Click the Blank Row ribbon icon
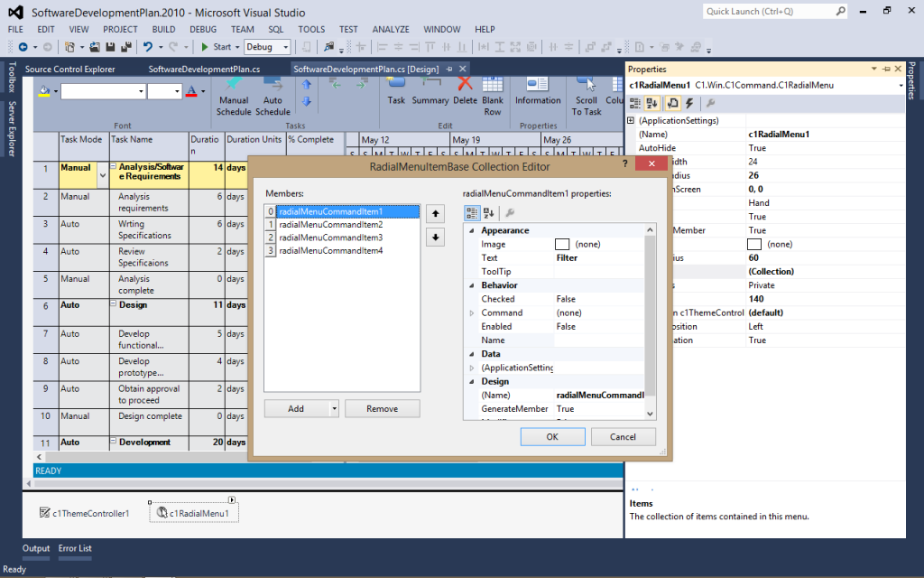This screenshot has height=578, width=924. 493,84
